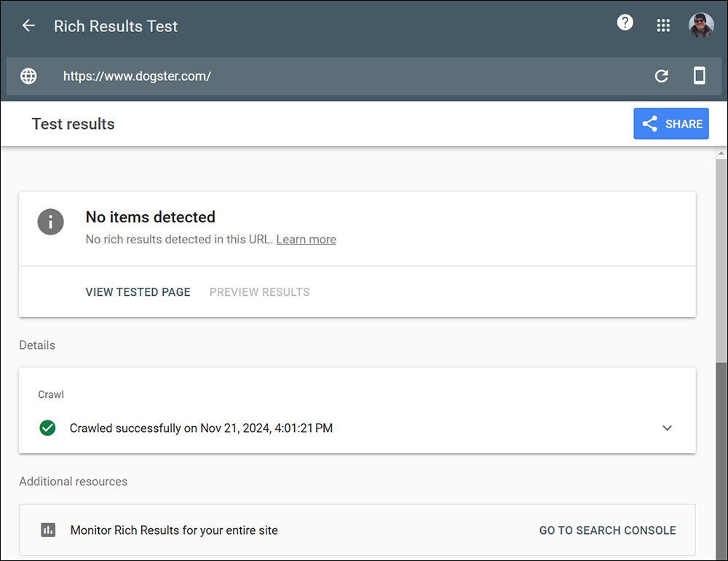
Task: Switch to the smartphone device icon
Action: tap(699, 76)
